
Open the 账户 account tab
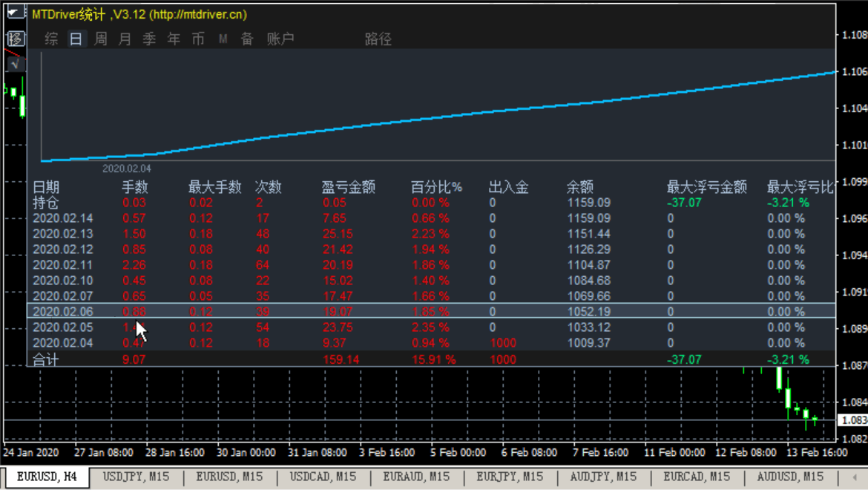[x=280, y=39]
